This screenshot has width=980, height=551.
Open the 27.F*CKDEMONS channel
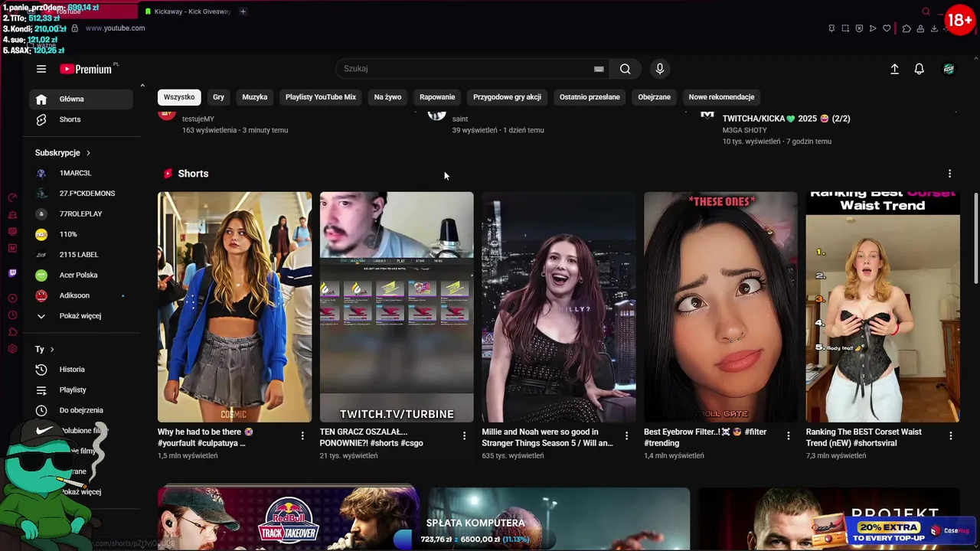coord(81,194)
